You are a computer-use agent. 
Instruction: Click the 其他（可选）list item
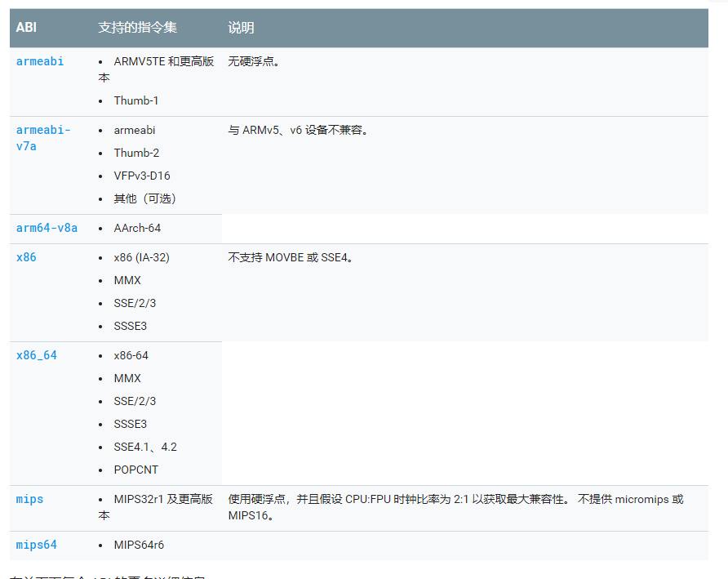tap(144, 199)
